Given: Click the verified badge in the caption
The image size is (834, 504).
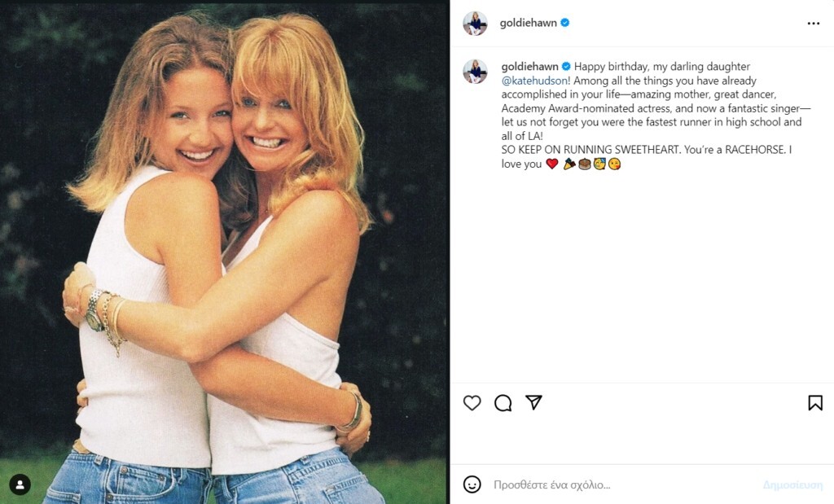Looking at the screenshot, I should [566, 67].
